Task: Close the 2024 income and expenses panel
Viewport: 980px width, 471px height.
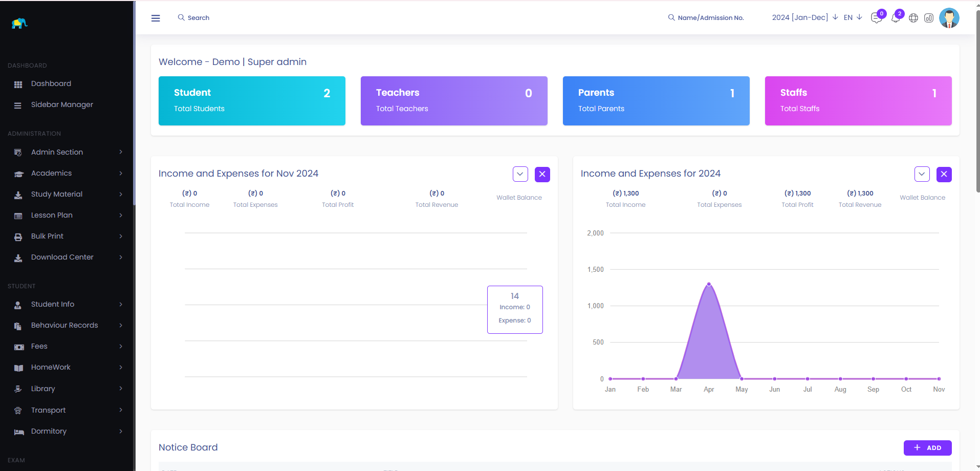Action: point(944,175)
